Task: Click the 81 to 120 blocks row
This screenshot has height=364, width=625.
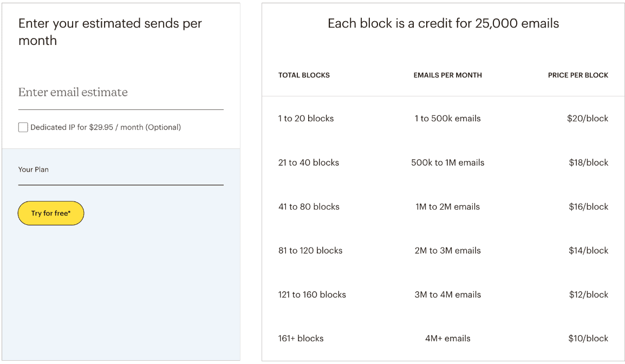Action: pyautogui.click(x=443, y=250)
